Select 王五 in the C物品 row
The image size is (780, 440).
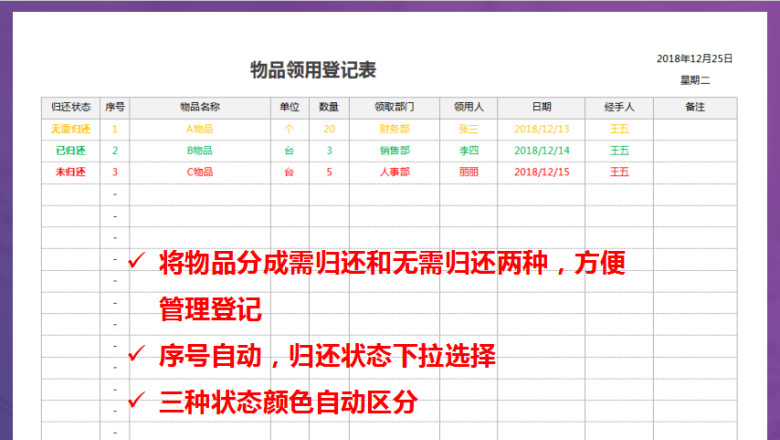point(619,172)
